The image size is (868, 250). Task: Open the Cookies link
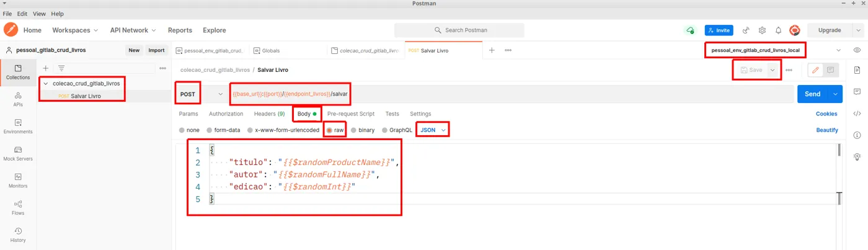826,114
